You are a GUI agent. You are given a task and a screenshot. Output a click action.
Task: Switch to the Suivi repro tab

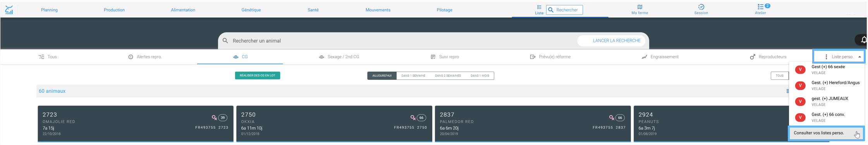pyautogui.click(x=445, y=57)
